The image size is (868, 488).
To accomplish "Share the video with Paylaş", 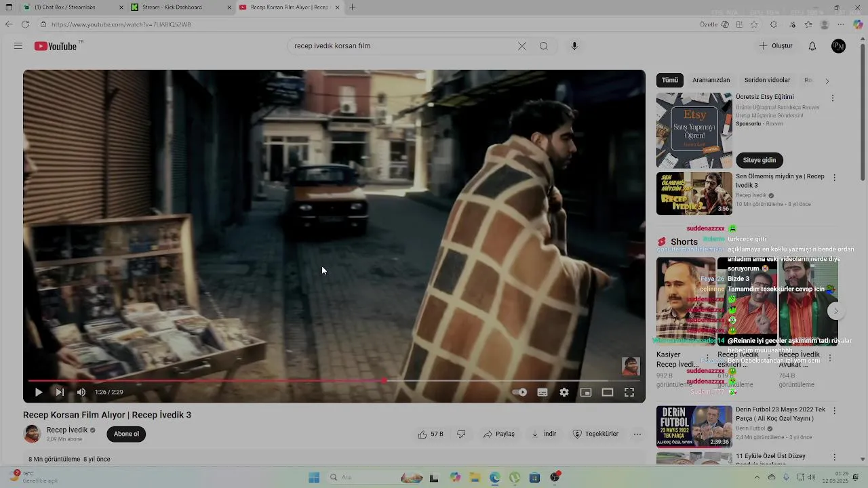I will click(x=499, y=434).
